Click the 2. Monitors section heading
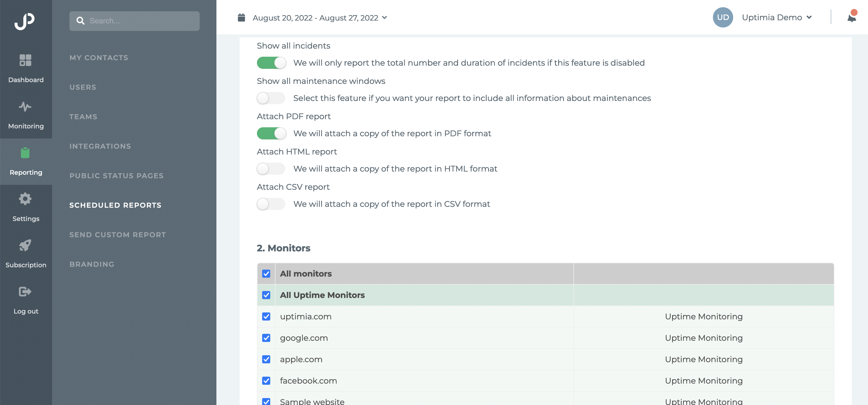 click(x=283, y=248)
